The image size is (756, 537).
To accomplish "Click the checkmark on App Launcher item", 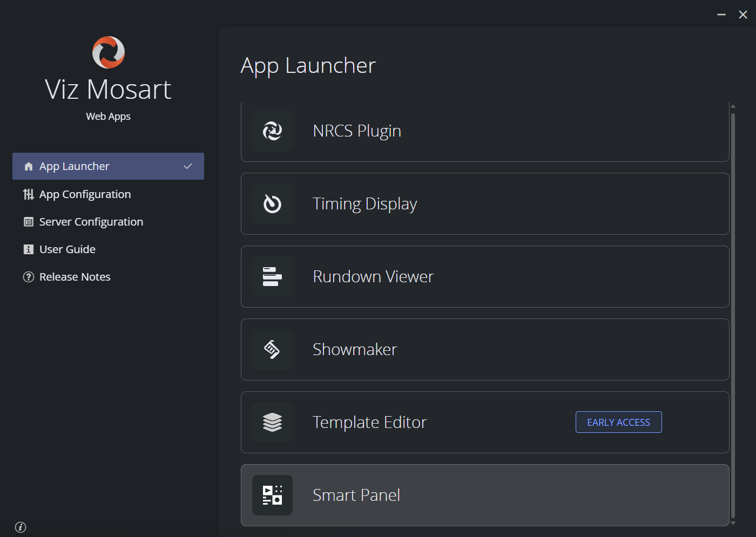I will (188, 166).
